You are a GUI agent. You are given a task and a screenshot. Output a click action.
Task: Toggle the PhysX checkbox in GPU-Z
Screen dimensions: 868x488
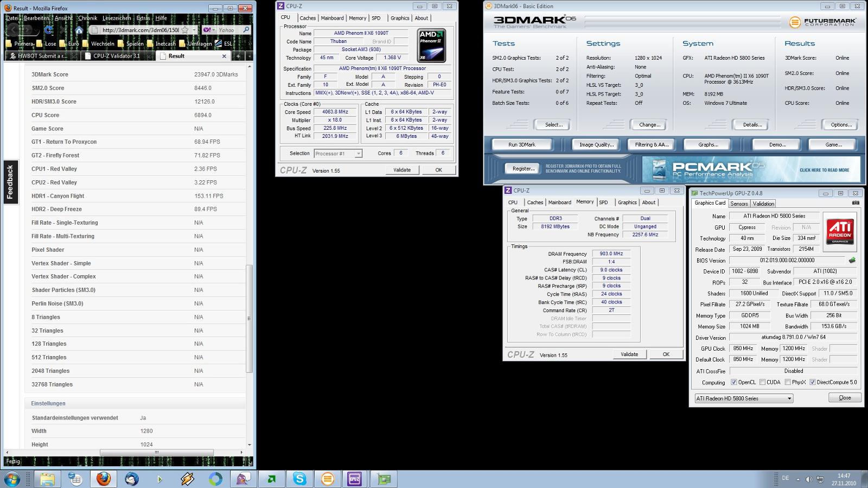[787, 382]
